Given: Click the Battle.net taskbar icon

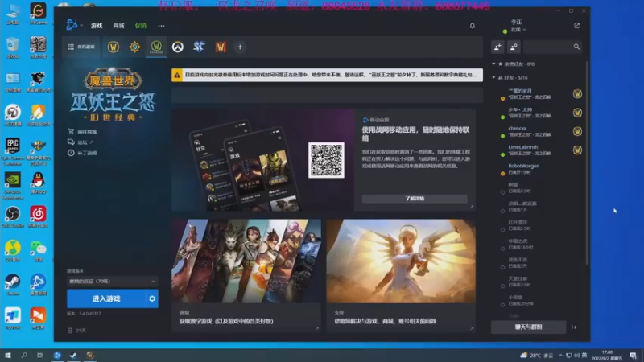Looking at the screenshot, I should point(57,355).
